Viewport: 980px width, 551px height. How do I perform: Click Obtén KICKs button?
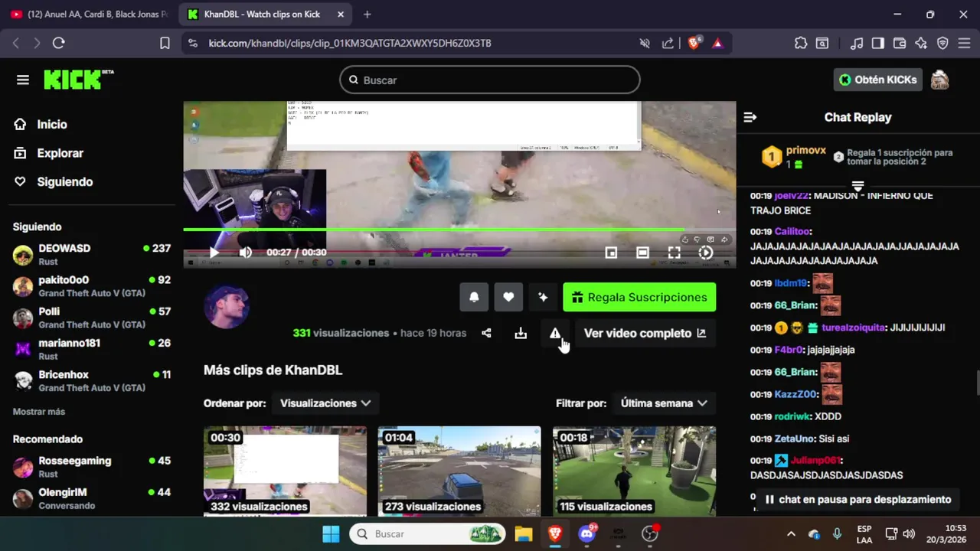coord(878,80)
